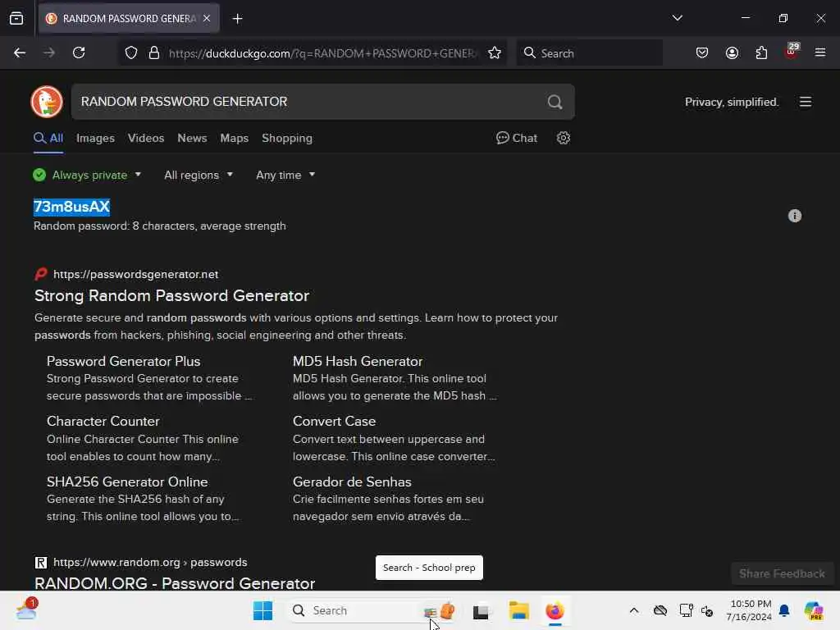Click the https://passwordsgenerator.net URL
The height and width of the screenshot is (630, 840).
(135, 274)
